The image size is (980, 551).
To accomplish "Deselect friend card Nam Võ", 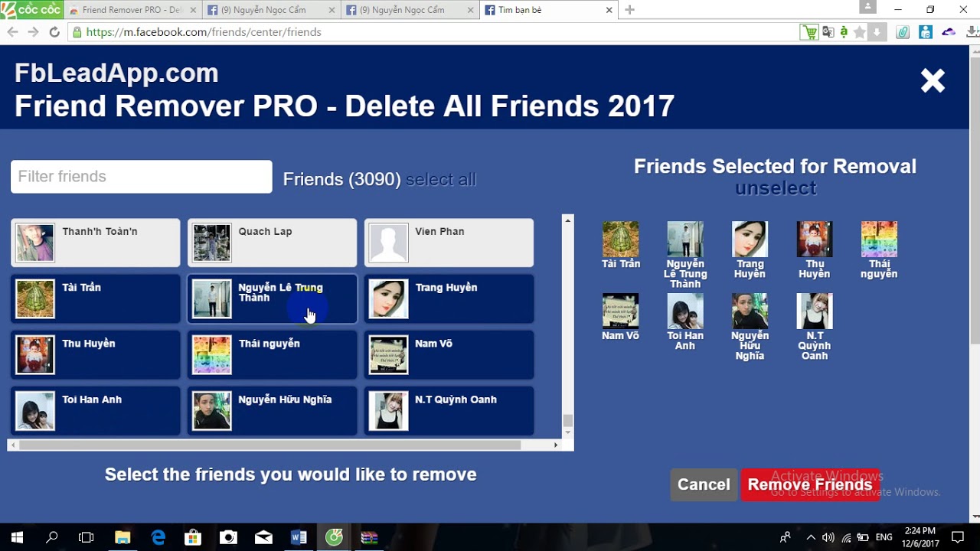I will [449, 354].
